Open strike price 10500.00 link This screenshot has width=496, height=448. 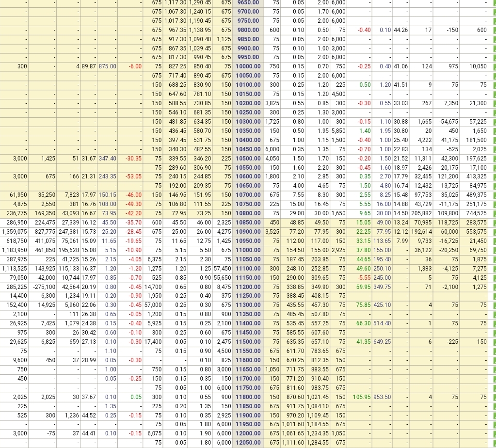coord(248,159)
